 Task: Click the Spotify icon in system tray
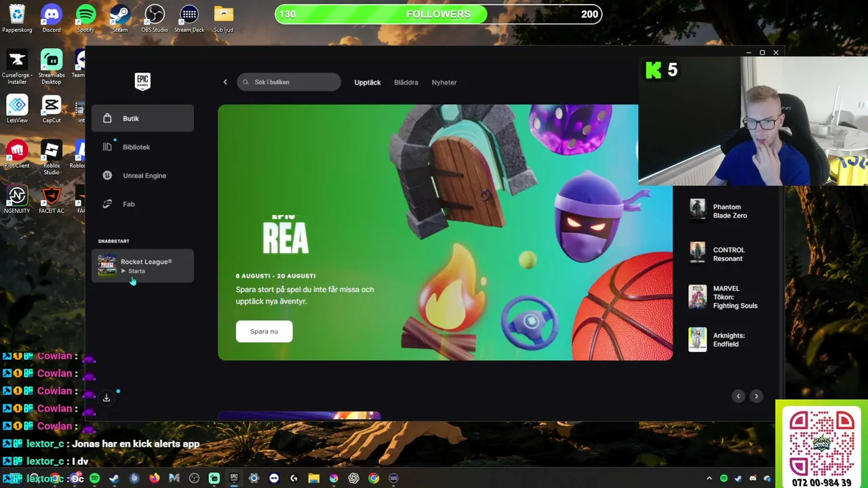(x=724, y=479)
